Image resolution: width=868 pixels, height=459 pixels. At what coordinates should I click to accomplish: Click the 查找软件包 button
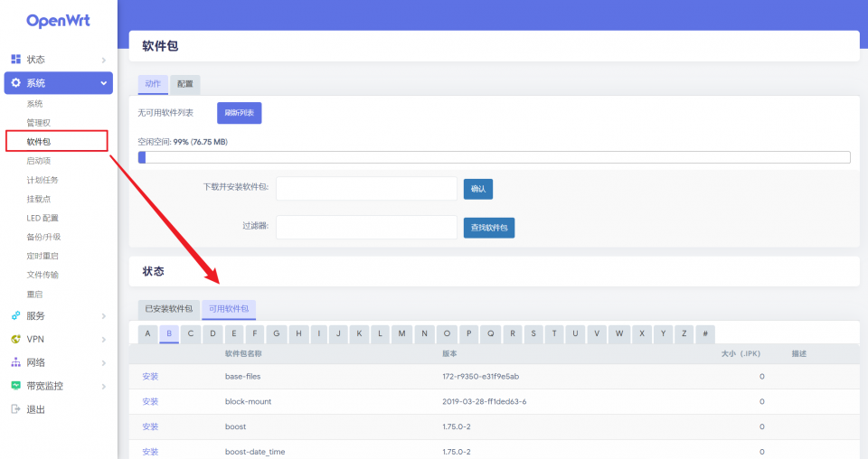pyautogui.click(x=489, y=228)
